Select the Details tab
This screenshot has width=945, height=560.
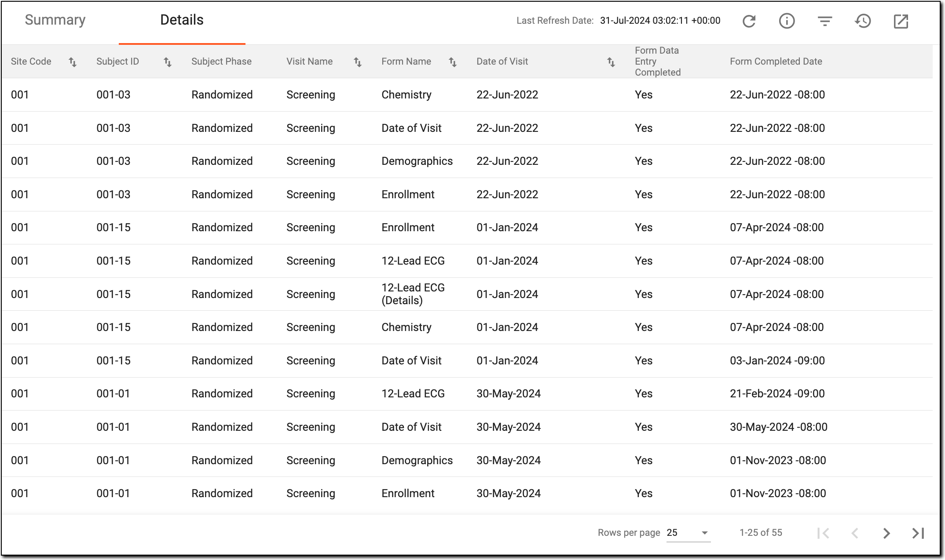pyautogui.click(x=182, y=20)
